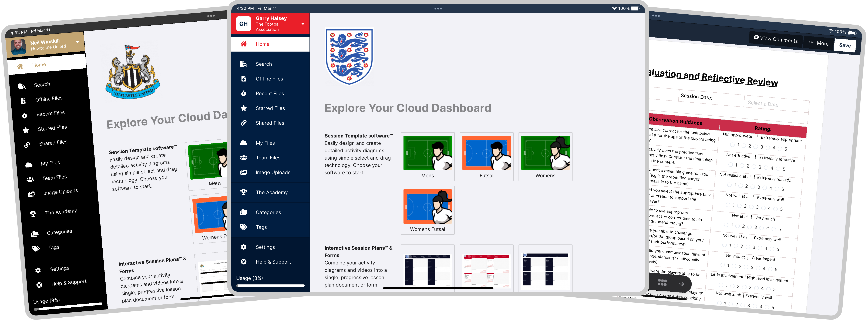This screenshot has width=868, height=336.
Task: Click the GH avatar badge, center tablet
Action: pos(243,24)
